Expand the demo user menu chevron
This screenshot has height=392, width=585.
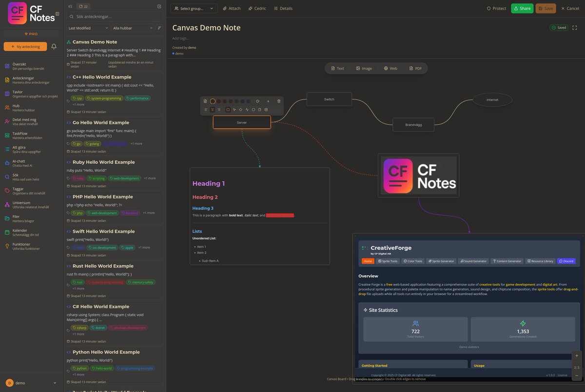coord(55,383)
